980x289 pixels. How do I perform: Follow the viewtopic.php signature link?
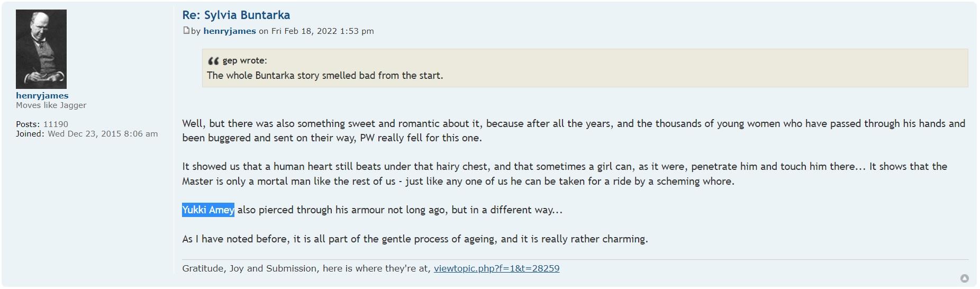[496, 268]
